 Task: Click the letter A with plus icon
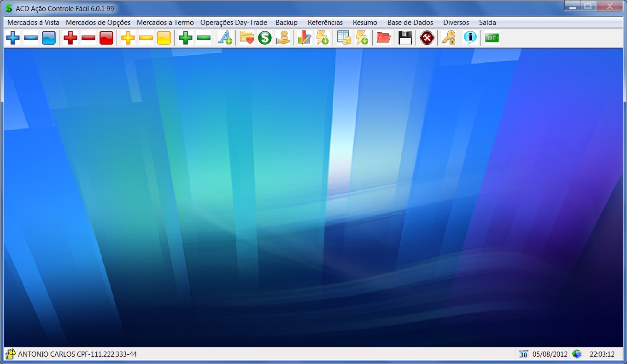click(x=225, y=38)
